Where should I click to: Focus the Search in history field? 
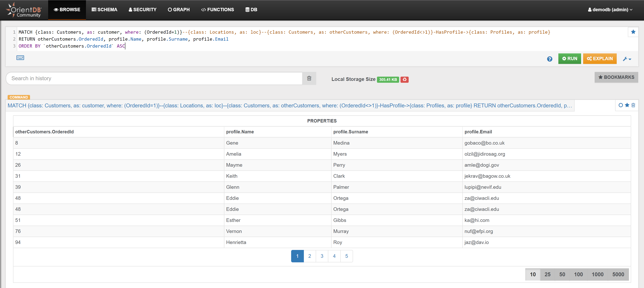(x=154, y=78)
